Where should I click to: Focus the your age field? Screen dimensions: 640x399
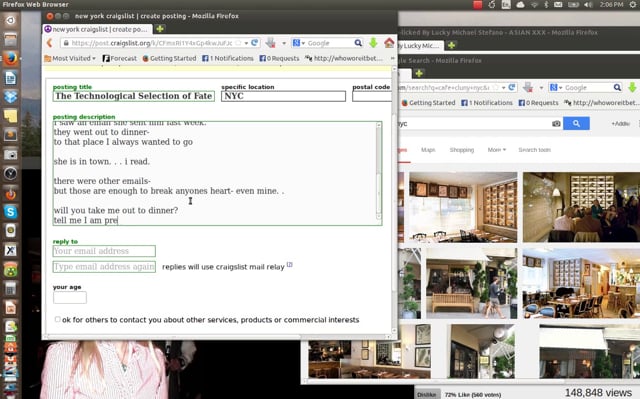click(70, 297)
